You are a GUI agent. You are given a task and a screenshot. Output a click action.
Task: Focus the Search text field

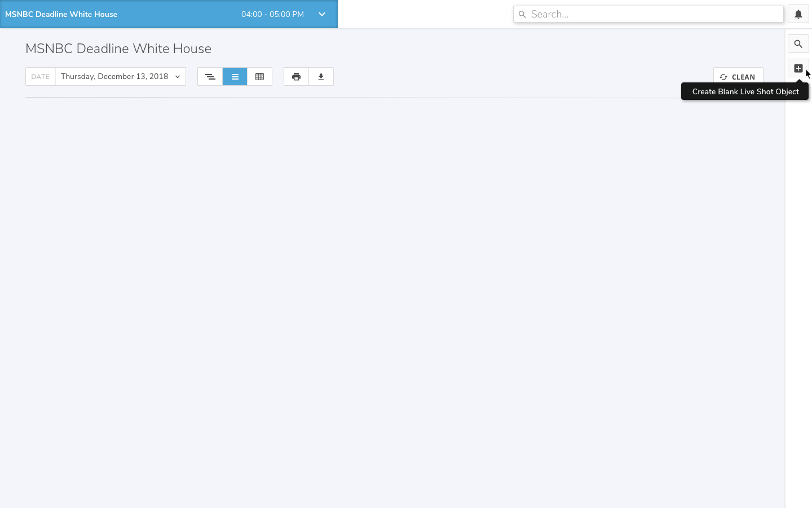654,15
